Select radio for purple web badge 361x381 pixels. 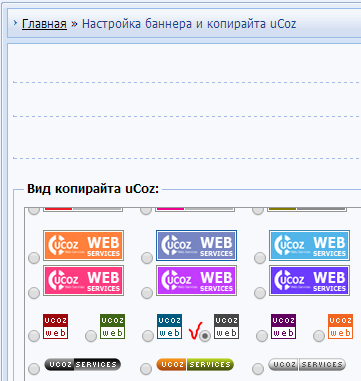coord(262,336)
